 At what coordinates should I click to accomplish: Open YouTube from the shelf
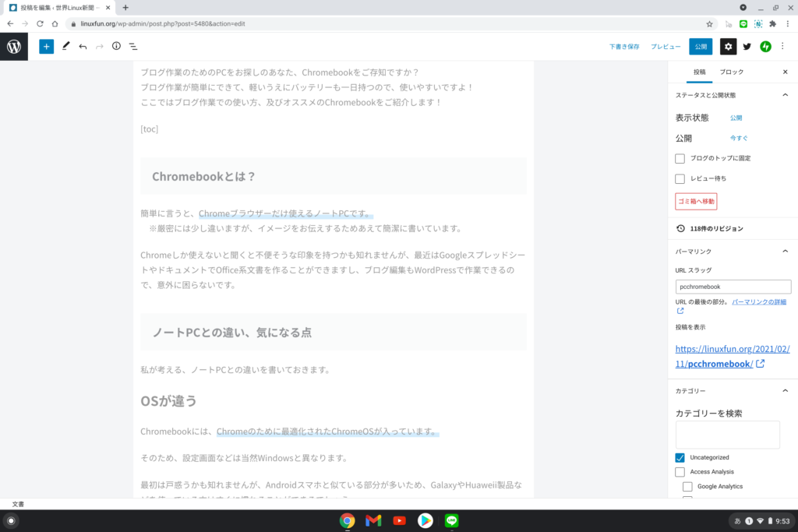tap(399, 520)
